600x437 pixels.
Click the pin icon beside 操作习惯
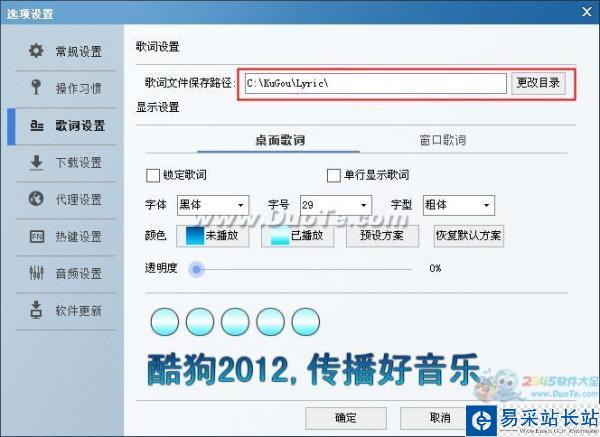coord(36,88)
